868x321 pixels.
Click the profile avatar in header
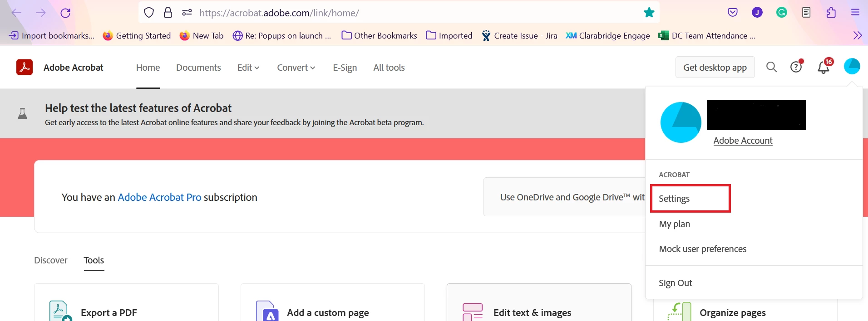[x=852, y=67]
